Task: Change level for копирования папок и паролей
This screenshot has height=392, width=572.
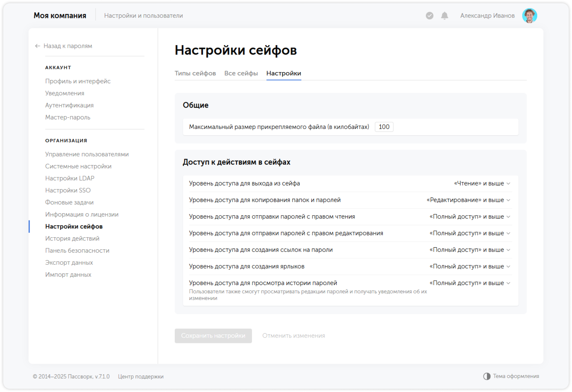Action: pyautogui.click(x=468, y=200)
